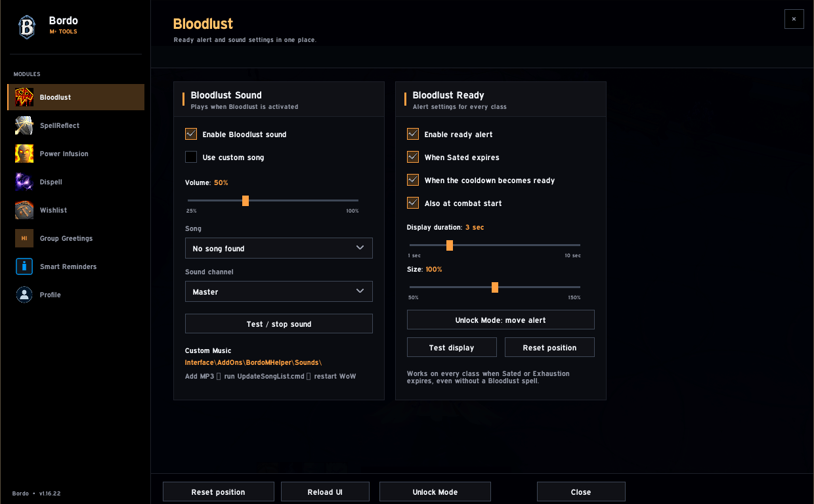Toggle When Sated expires checkbox
The image size is (814, 504).
[x=413, y=157]
